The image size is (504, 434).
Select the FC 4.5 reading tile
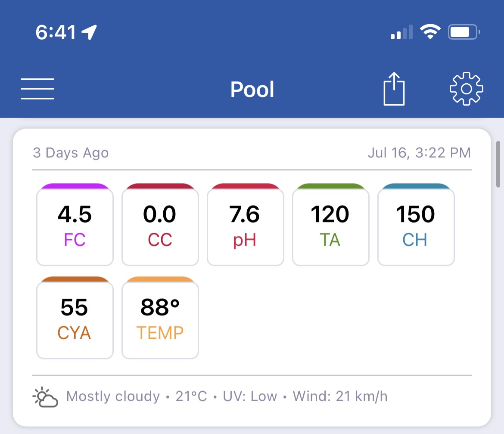coord(75,225)
